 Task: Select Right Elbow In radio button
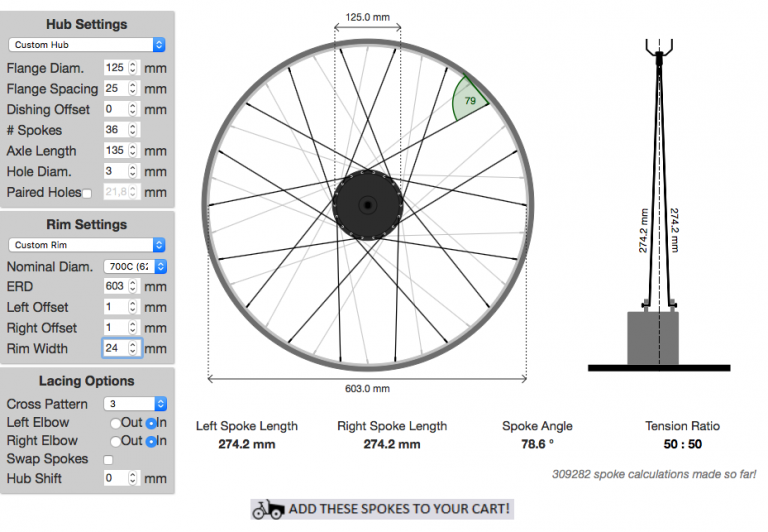(150, 441)
